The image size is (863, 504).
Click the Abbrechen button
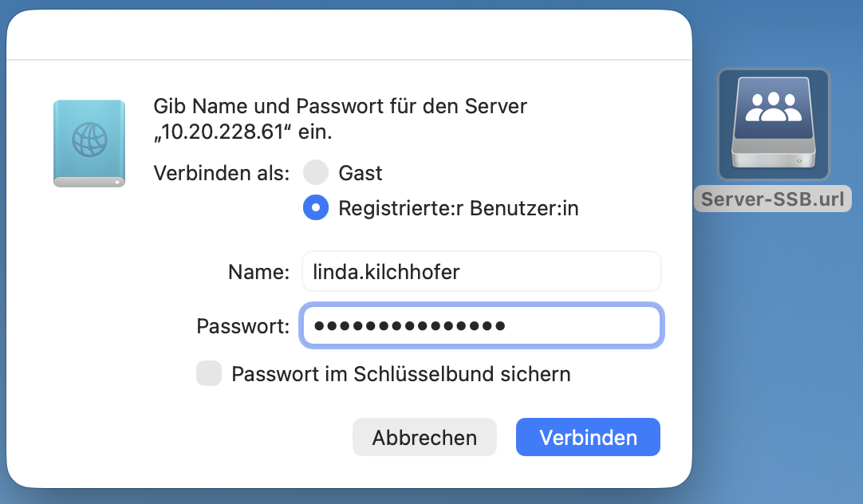pyautogui.click(x=424, y=437)
